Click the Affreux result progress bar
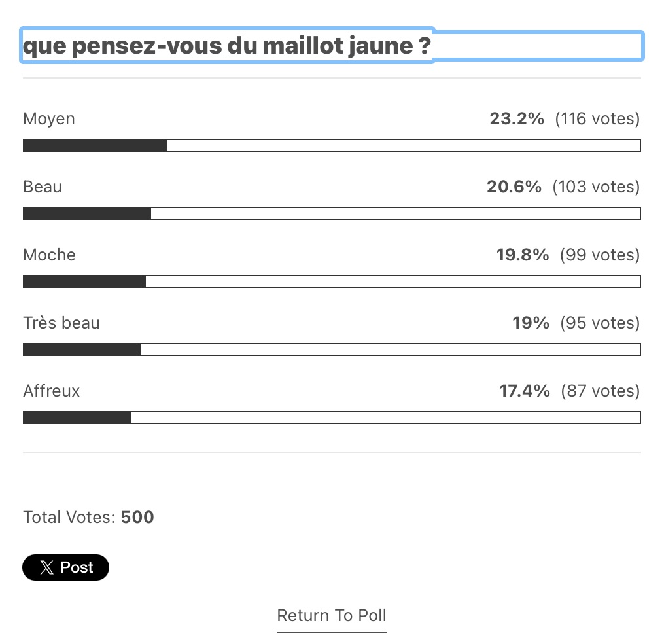This screenshot has width=662, height=644. pyautogui.click(x=332, y=418)
